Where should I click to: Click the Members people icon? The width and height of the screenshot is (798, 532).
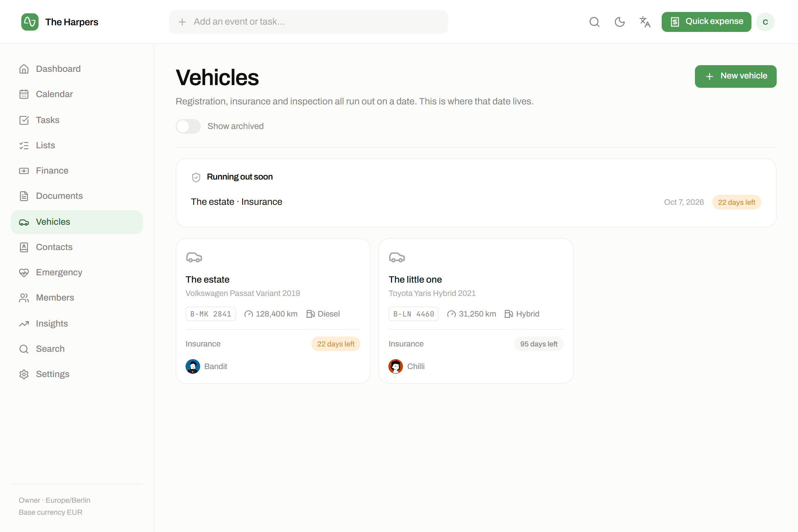tap(24, 298)
